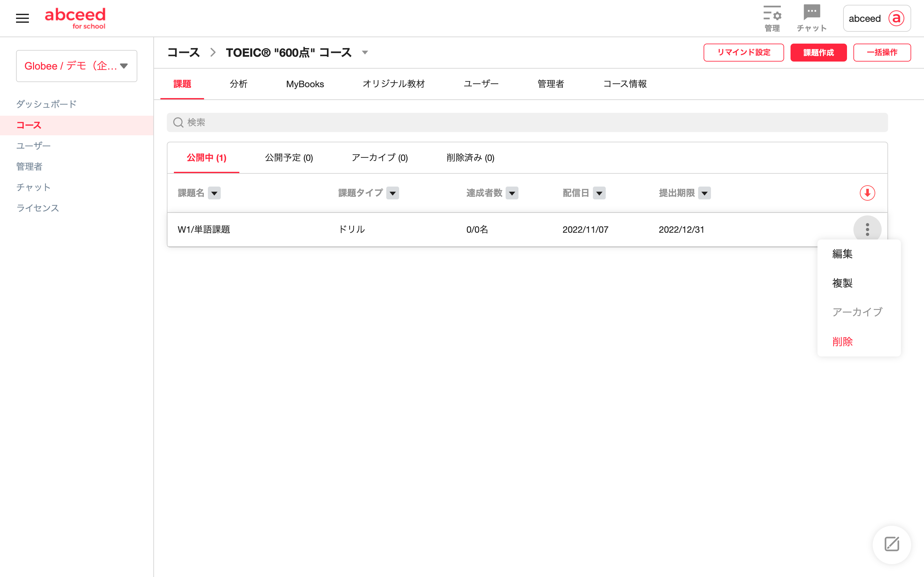The width and height of the screenshot is (924, 577).
Task: Click the search magnifier icon
Action: click(x=178, y=122)
